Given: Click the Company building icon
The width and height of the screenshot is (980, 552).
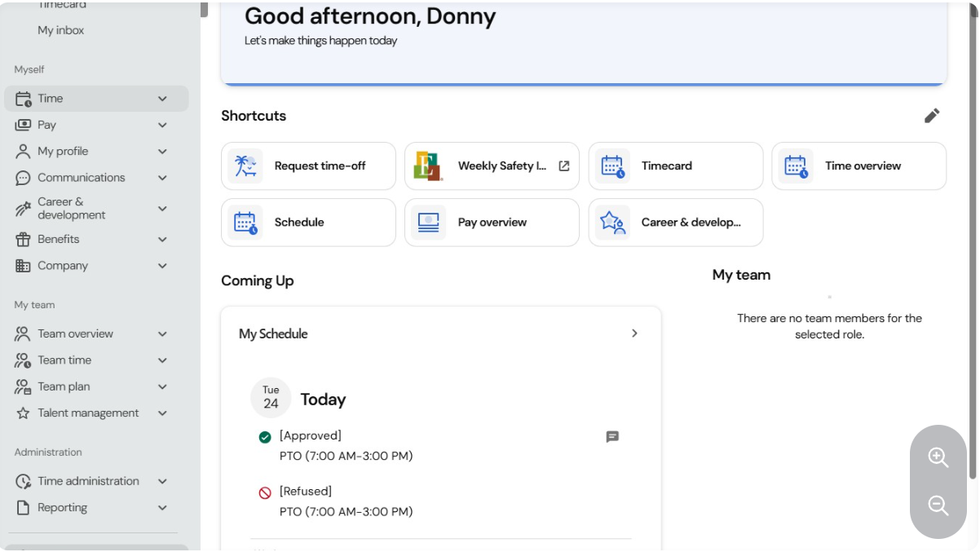Looking at the screenshot, I should (x=23, y=266).
